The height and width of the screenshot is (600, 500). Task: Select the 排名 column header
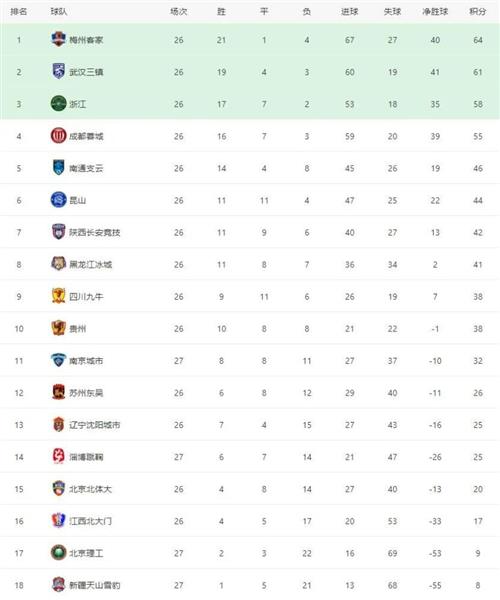[19, 11]
